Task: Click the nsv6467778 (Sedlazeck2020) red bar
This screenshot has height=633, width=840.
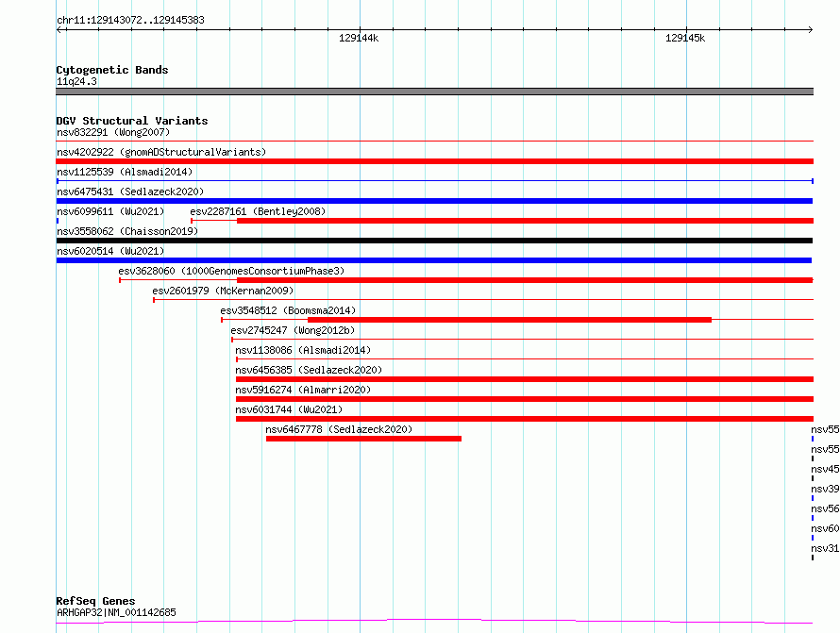Action: pos(363,439)
